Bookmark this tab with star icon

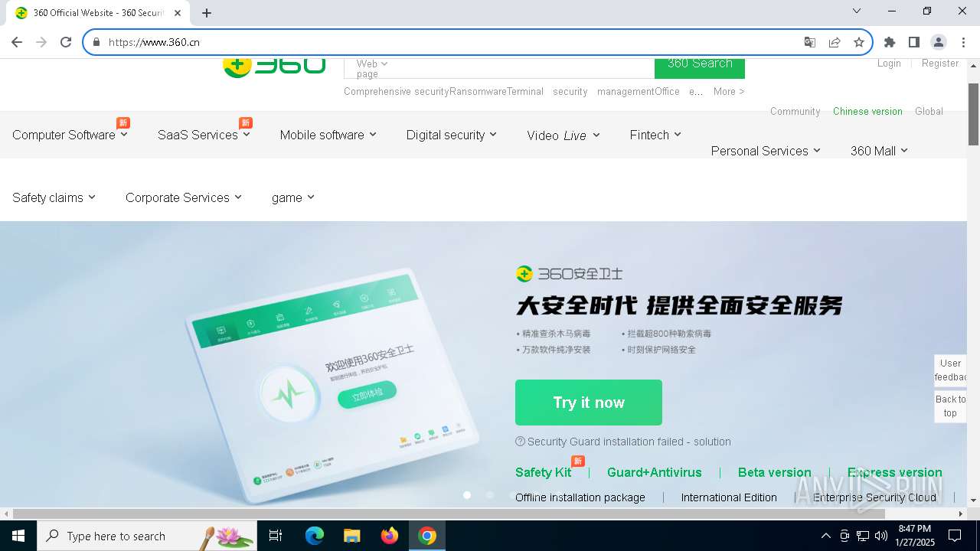pyautogui.click(x=859, y=42)
